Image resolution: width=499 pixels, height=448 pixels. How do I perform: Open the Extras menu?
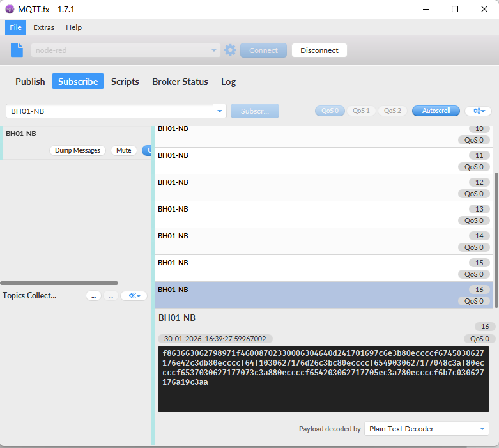pyautogui.click(x=43, y=27)
